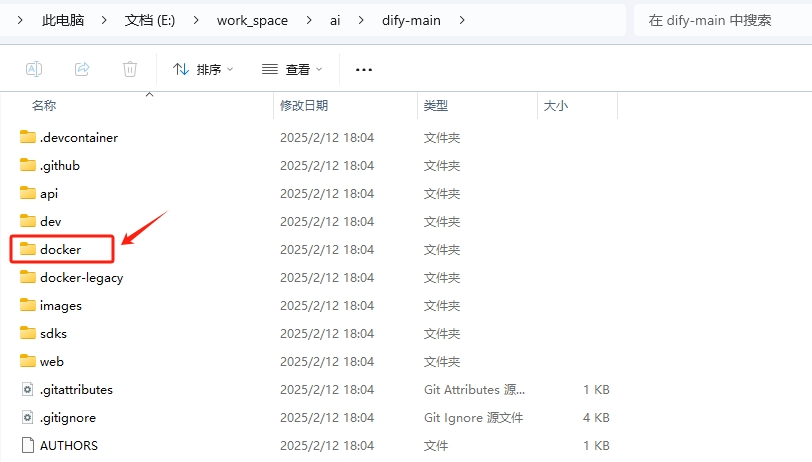Open the three-dot more options menu
Screen dimensions: 812x462
[x=364, y=69]
